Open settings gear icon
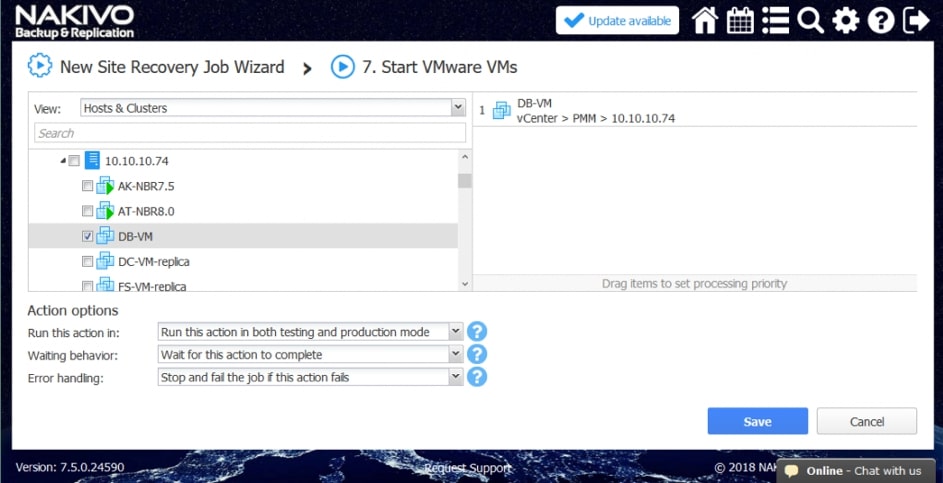943x483 pixels. click(x=846, y=20)
